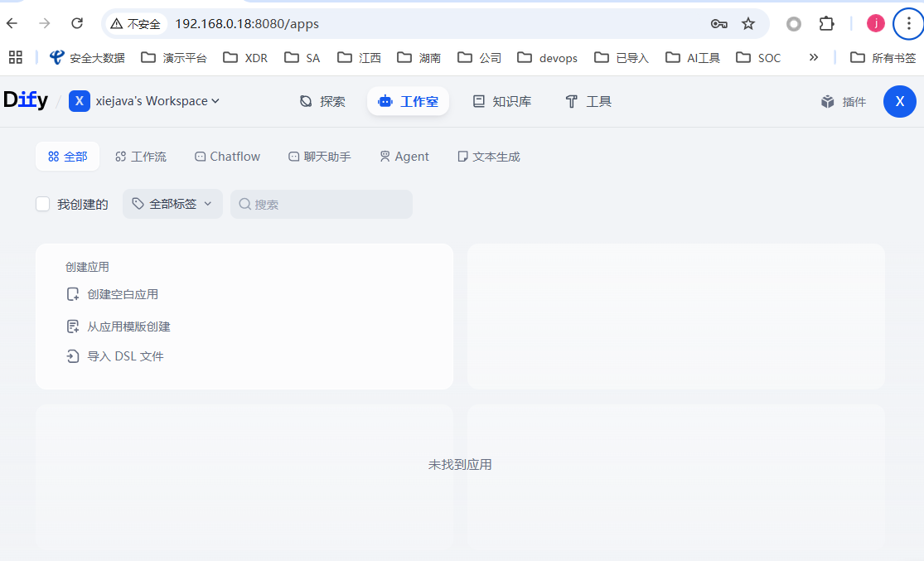Expand the 全部标签 tag filter
Viewport: 924px width, 561px height.
coord(172,203)
